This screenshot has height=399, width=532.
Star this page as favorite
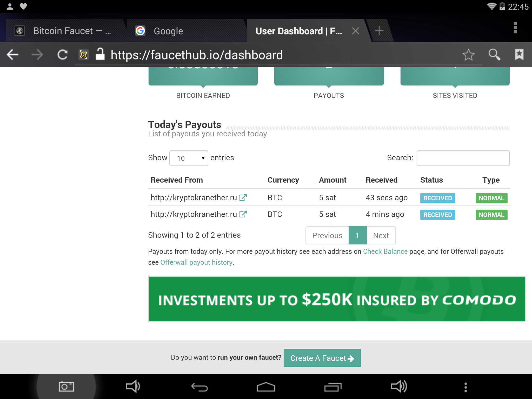(468, 55)
